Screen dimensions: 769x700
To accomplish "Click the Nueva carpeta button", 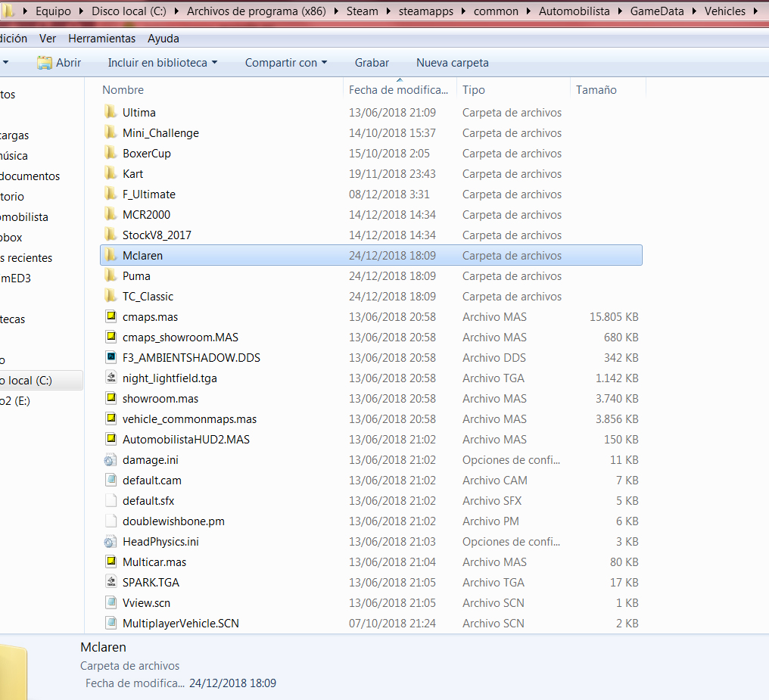I will 452,63.
